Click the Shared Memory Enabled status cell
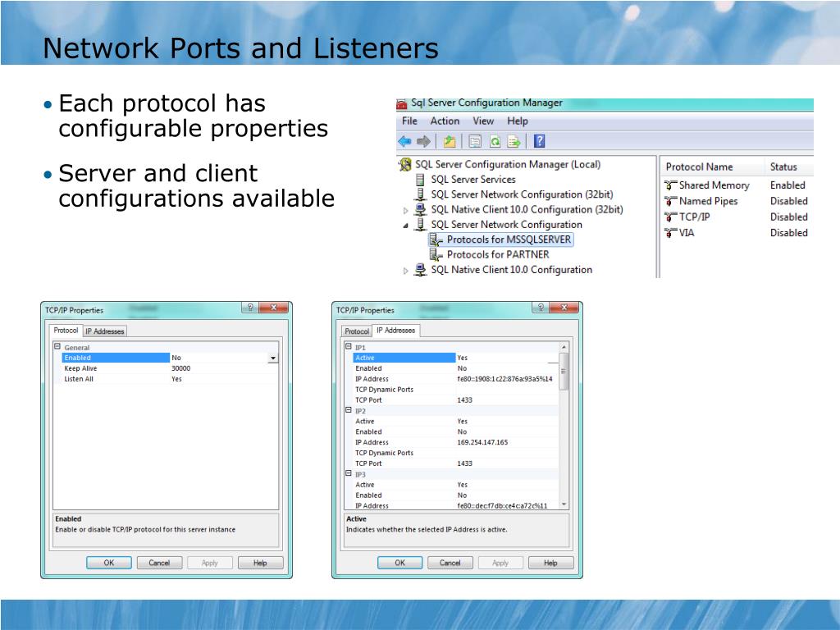The width and height of the screenshot is (840, 630). 787,185
